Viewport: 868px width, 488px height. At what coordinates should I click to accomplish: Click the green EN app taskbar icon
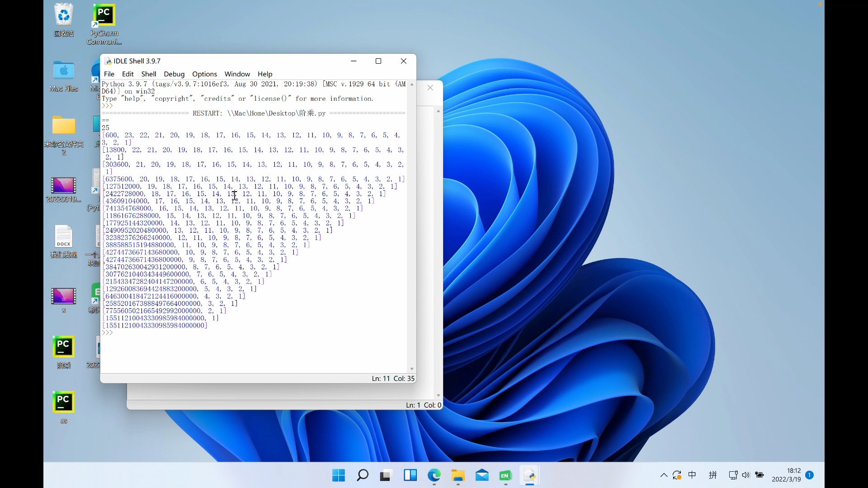click(x=505, y=475)
